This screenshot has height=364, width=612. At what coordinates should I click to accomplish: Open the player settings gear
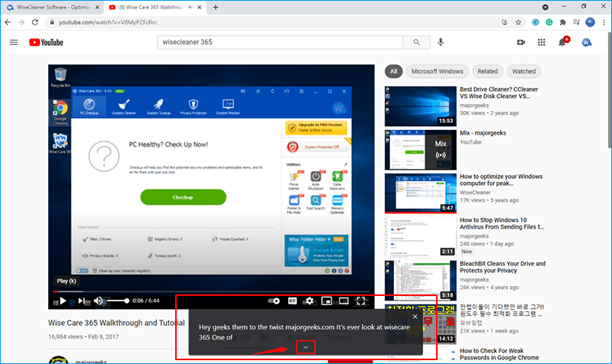coord(310,301)
